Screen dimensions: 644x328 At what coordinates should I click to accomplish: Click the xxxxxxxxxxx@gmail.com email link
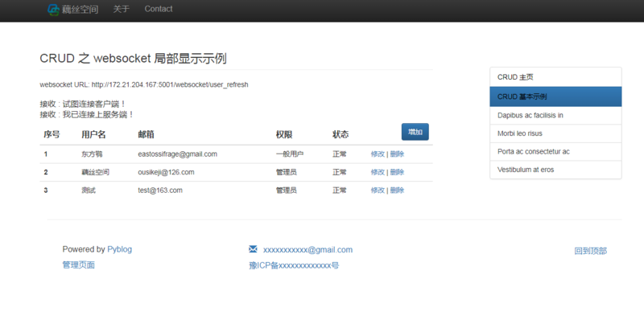(308, 250)
